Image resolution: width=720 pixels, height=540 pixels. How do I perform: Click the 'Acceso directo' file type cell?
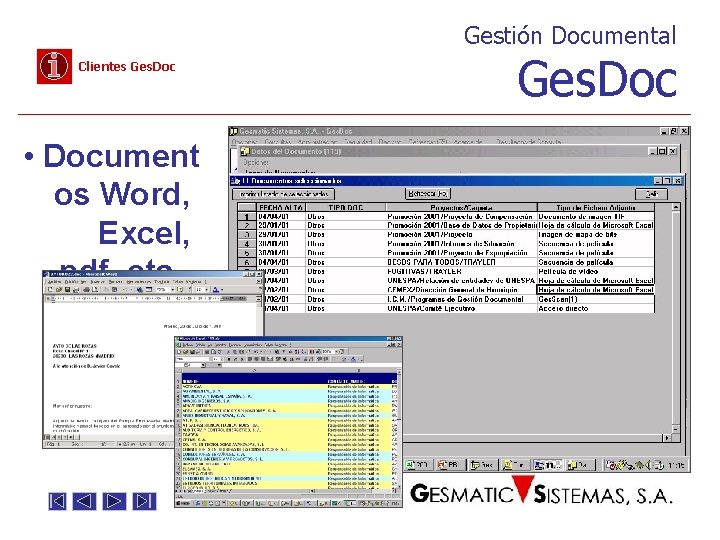pos(596,308)
